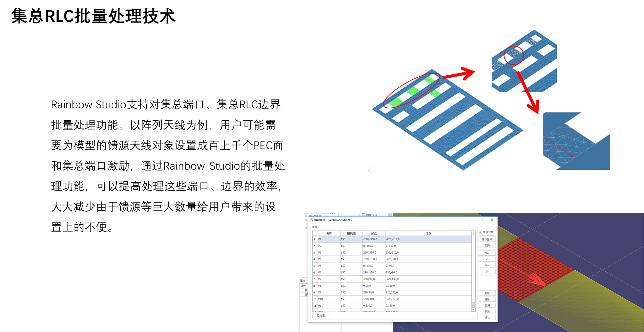Select the 阻抗值 column header

pos(351,233)
